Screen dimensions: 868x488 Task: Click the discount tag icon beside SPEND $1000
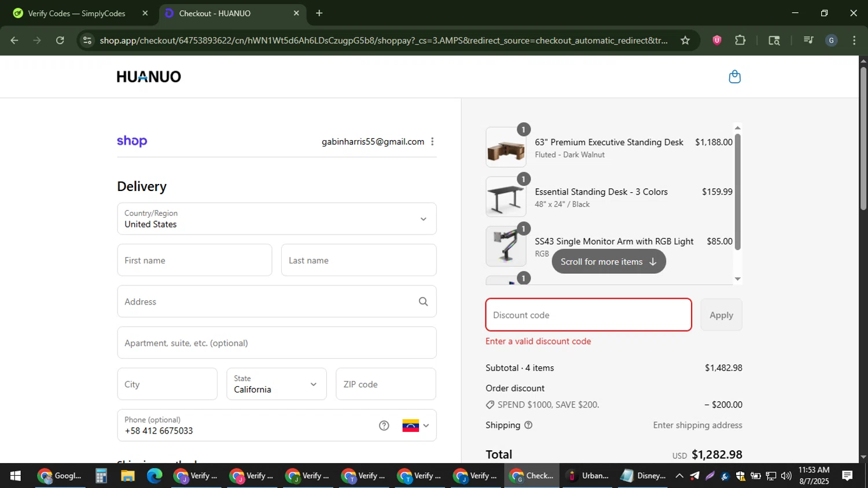490,405
